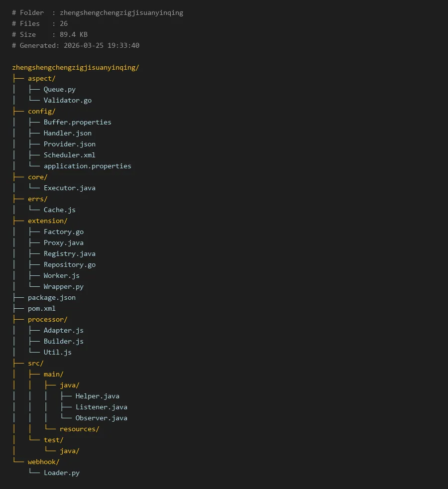Click the resources/ folder
448x489 pixels.
[79, 429]
